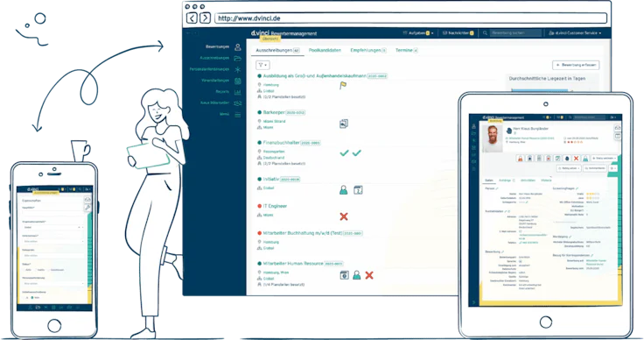Click the yellow flag icon for Ausbildung posting
The image size is (644, 340).
[343, 86]
